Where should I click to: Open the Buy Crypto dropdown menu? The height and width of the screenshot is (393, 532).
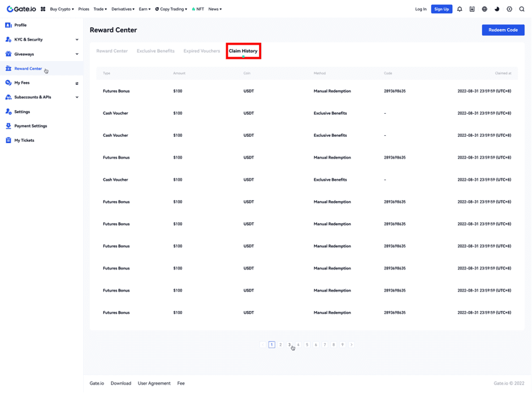[62, 9]
